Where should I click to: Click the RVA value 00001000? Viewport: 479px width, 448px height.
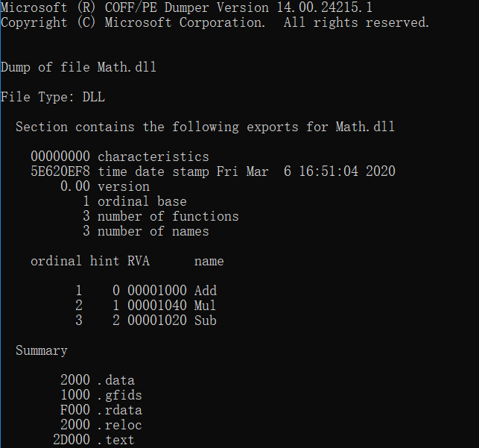[157, 290]
